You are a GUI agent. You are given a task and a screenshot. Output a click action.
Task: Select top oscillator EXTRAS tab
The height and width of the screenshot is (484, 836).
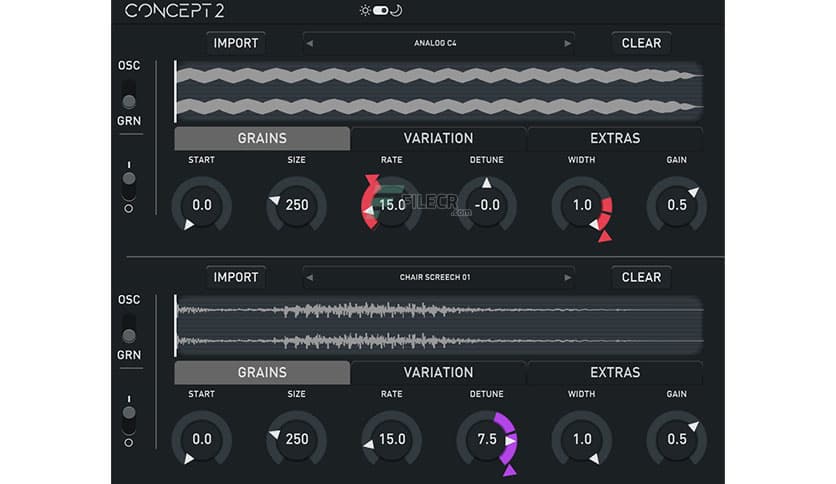point(615,139)
